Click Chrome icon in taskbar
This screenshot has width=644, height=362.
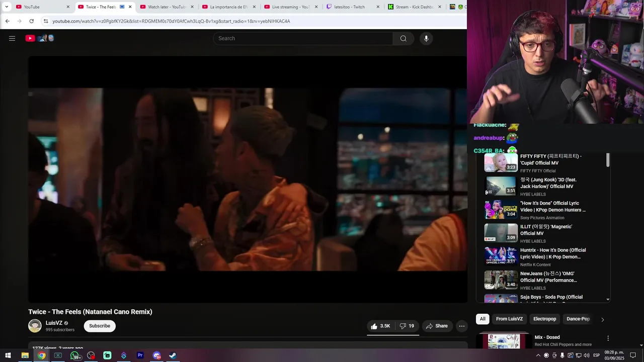(41, 355)
